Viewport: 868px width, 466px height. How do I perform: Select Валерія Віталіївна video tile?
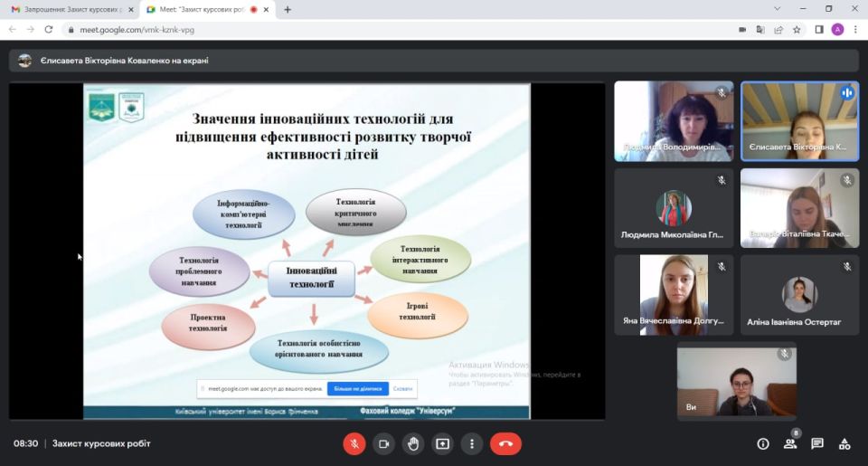coord(800,208)
